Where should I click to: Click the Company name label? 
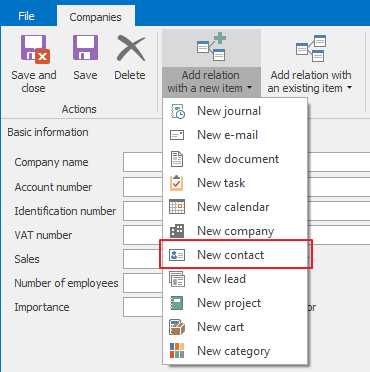click(51, 162)
